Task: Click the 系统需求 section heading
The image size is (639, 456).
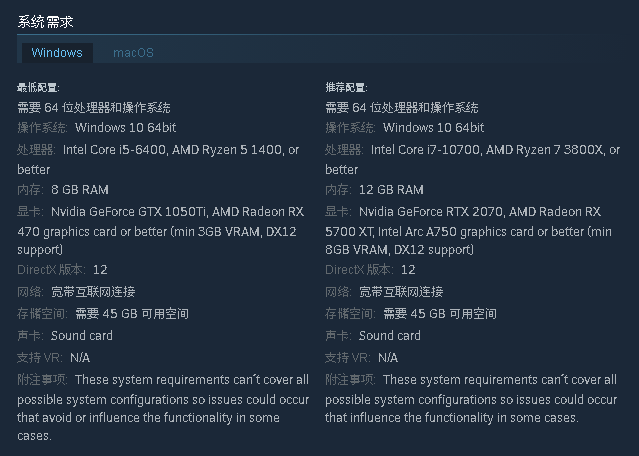Action: pos(45,22)
